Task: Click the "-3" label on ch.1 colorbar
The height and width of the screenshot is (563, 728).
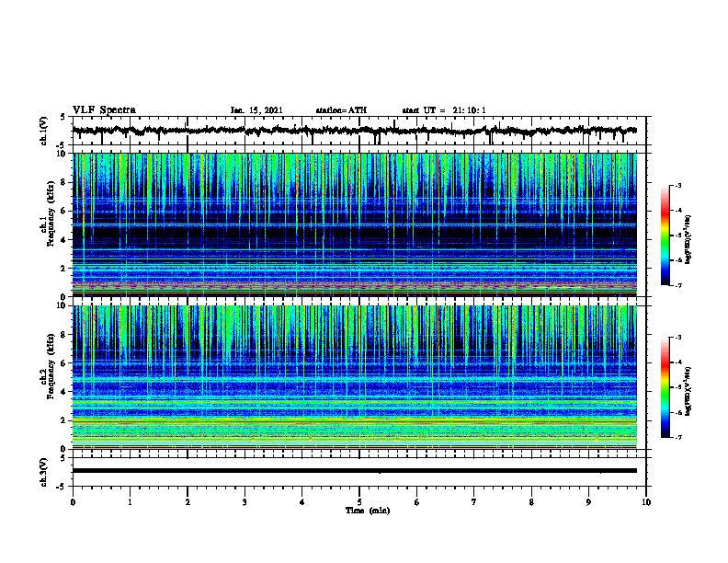Action: point(678,185)
